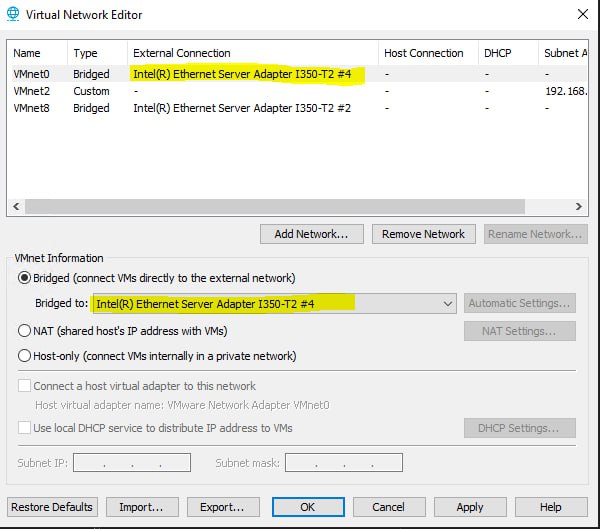Viewport: 600px width, 529px height.
Task: Select the Bridged radio button
Action: (24, 278)
